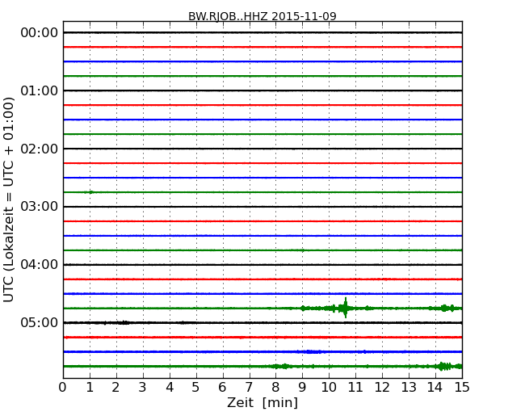
Task: Click the x-axis tick label 5
Action: click(x=196, y=388)
